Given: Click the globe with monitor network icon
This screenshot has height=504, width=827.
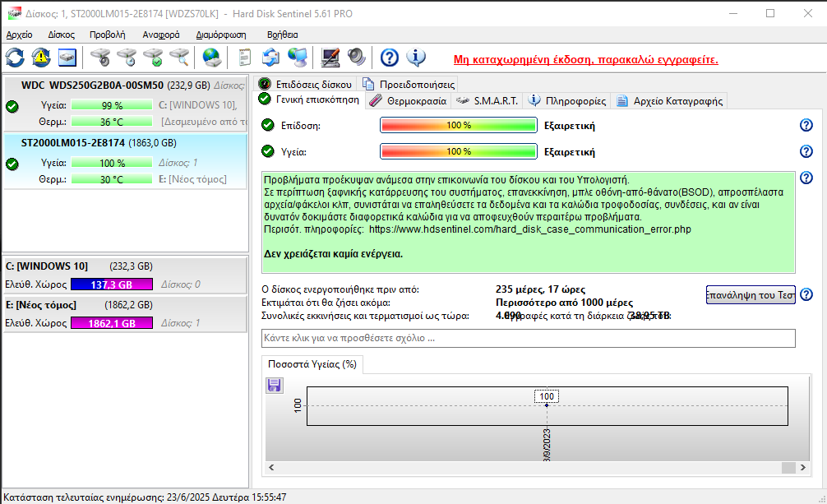Looking at the screenshot, I should [x=298, y=58].
